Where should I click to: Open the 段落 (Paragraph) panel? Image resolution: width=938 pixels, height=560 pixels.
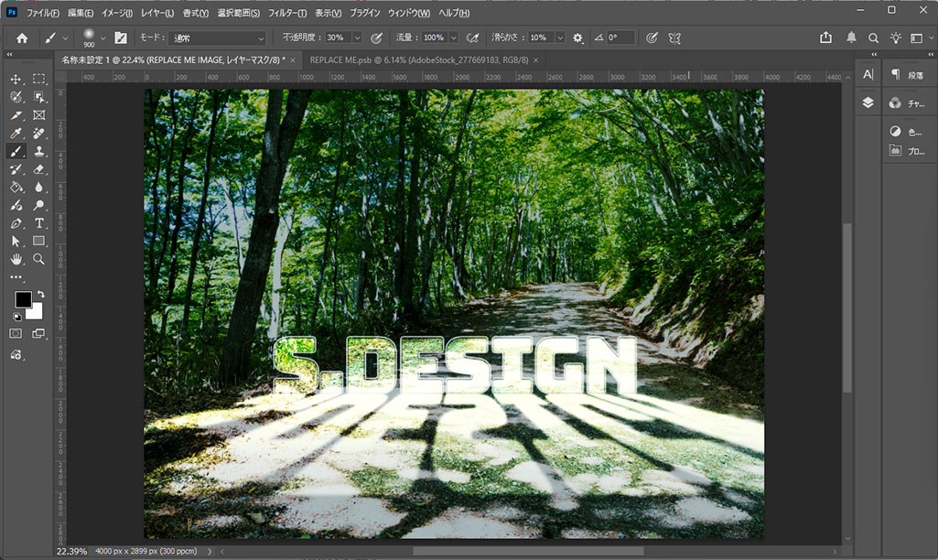pyautogui.click(x=906, y=75)
